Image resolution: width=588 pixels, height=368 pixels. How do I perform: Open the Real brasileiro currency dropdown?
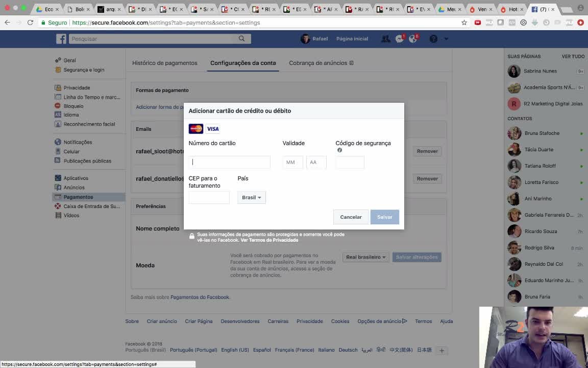(x=365, y=257)
